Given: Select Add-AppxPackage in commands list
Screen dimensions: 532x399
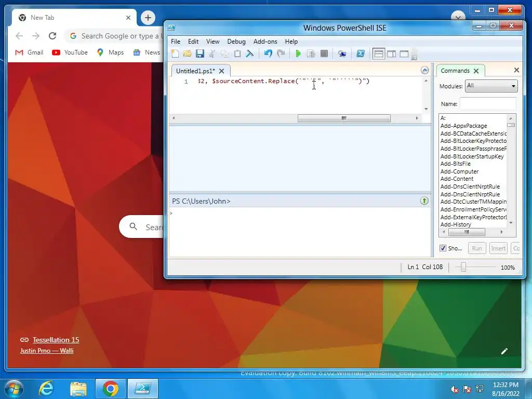Looking at the screenshot, I should [463, 126].
